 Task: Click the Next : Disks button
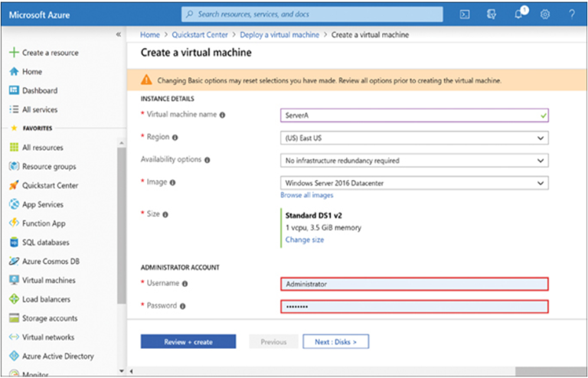pyautogui.click(x=335, y=342)
